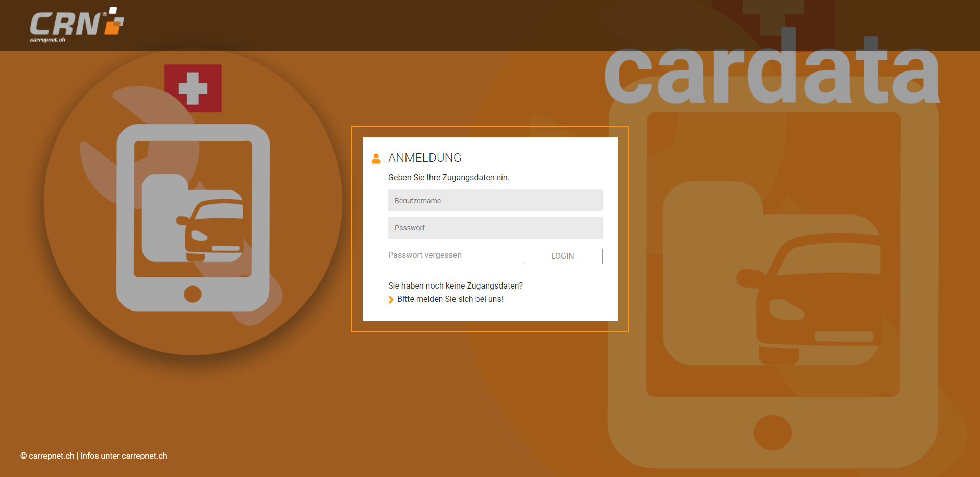The height and width of the screenshot is (477, 980).
Task: Click the round home button of the right background tablet
Action: [x=772, y=432]
